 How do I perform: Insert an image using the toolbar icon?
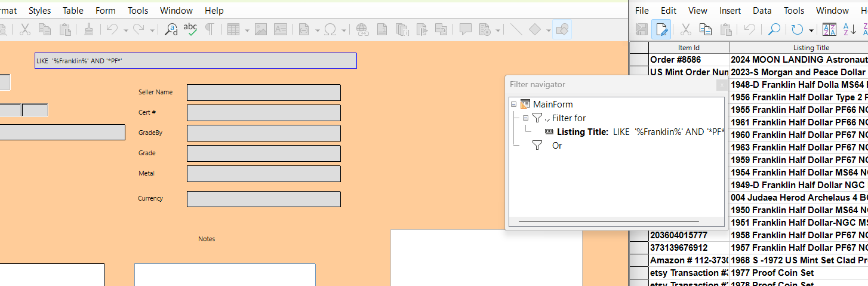click(261, 29)
